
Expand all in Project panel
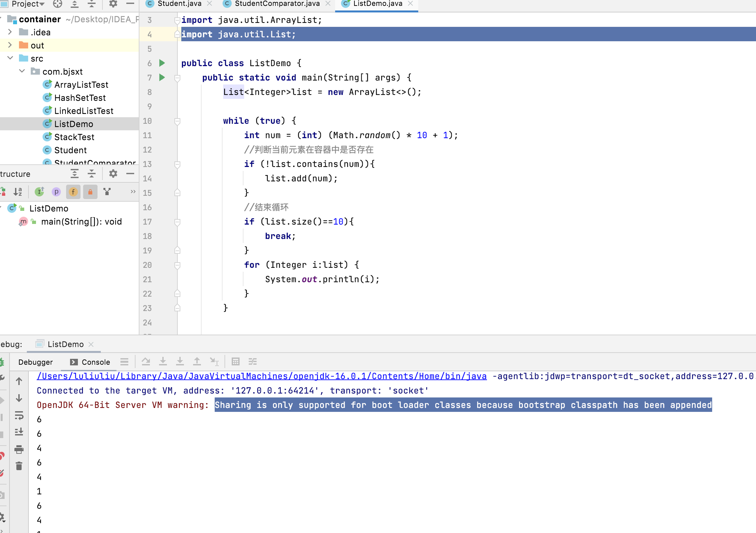click(x=75, y=4)
